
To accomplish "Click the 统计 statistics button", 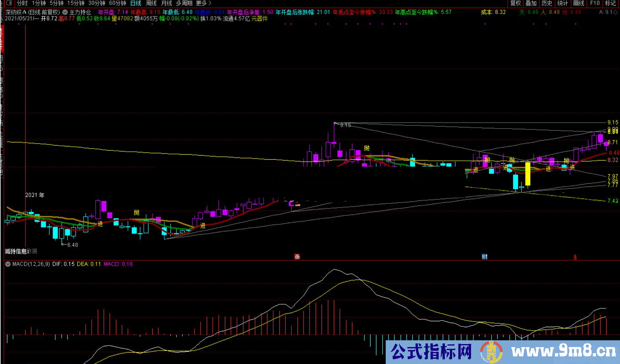I will coord(563,3).
